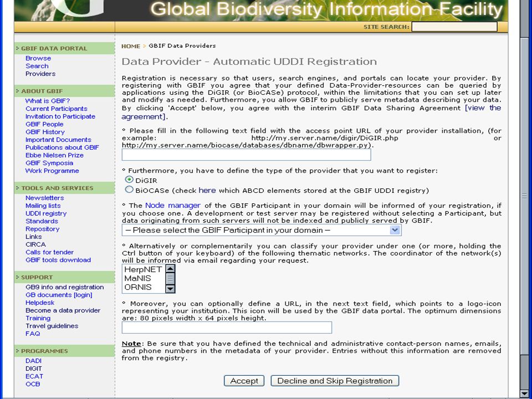Image resolution: width=532 pixels, height=399 pixels.
Task: Click Decline and Skip Registration button
Action: click(x=335, y=381)
